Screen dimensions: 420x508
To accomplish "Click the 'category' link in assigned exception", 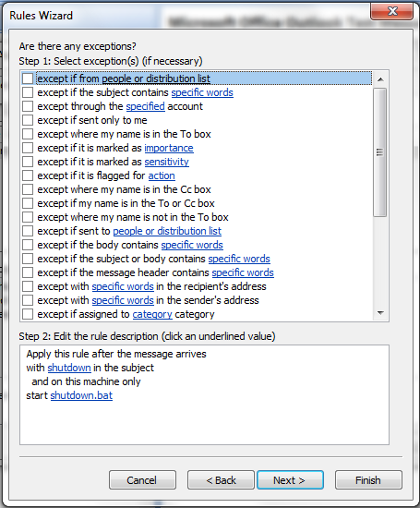I will (x=152, y=314).
